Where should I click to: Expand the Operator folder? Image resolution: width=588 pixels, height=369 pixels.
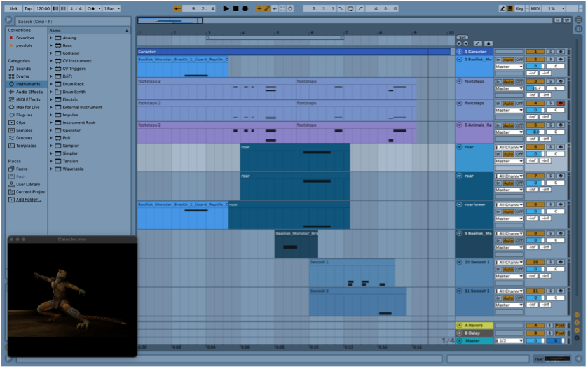pyautogui.click(x=51, y=130)
